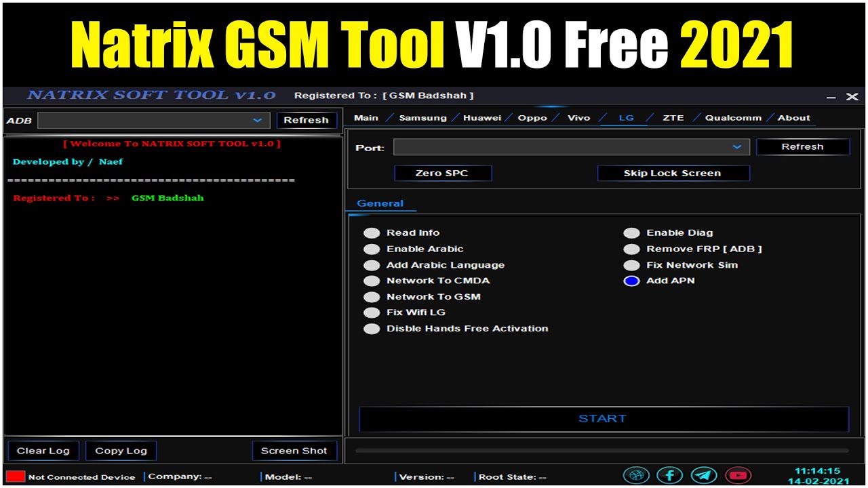
Task: Select the Add APN option
Action: [x=659, y=281]
